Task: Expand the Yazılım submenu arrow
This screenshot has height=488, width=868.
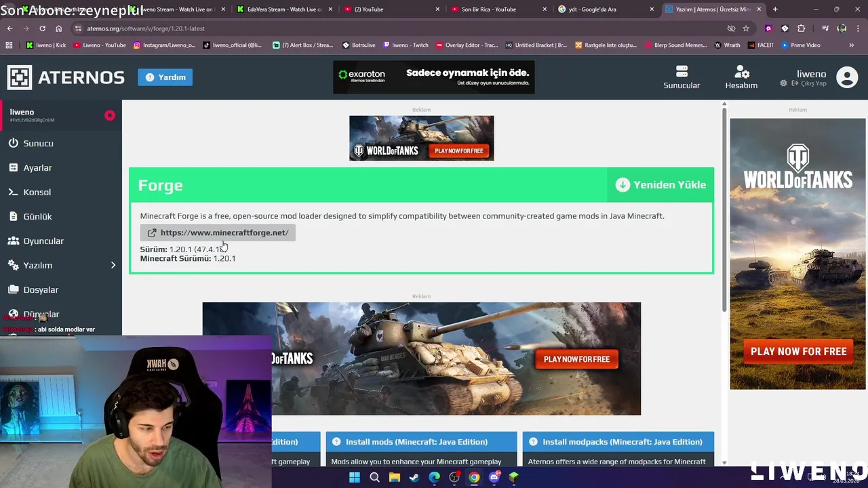Action: [113, 265]
